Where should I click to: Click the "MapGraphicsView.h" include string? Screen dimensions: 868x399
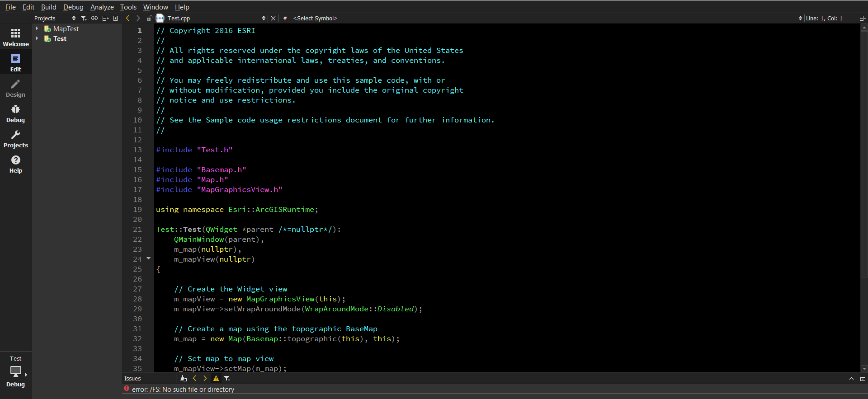(x=240, y=189)
